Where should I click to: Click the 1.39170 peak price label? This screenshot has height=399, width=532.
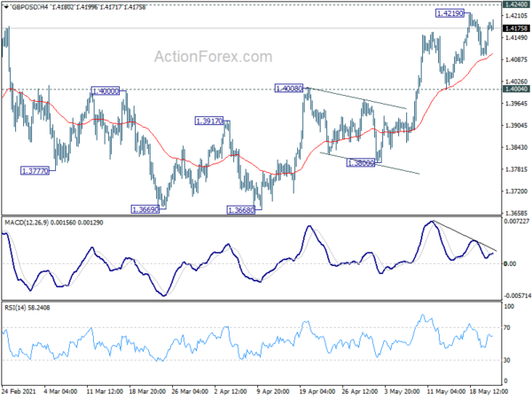click(x=209, y=121)
